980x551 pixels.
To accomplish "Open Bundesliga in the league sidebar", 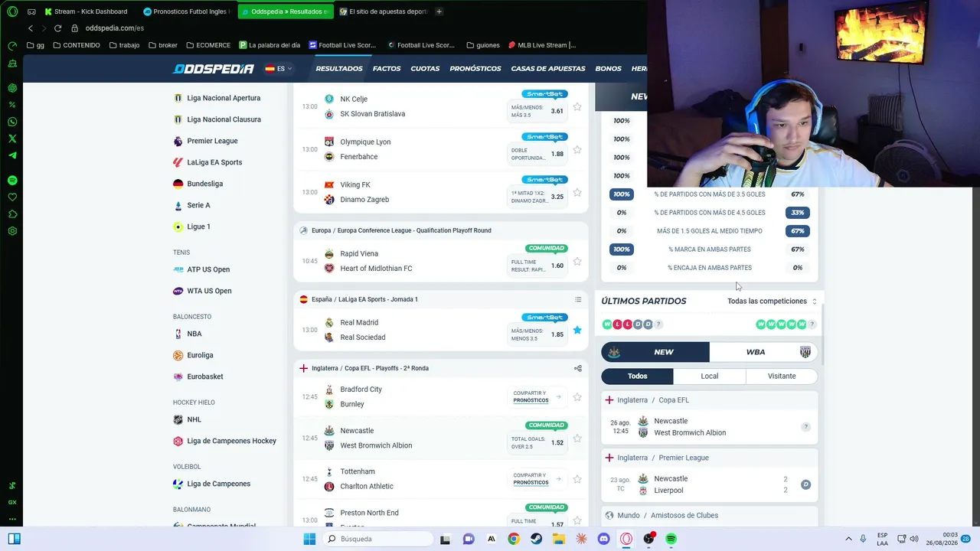I will click(198, 184).
